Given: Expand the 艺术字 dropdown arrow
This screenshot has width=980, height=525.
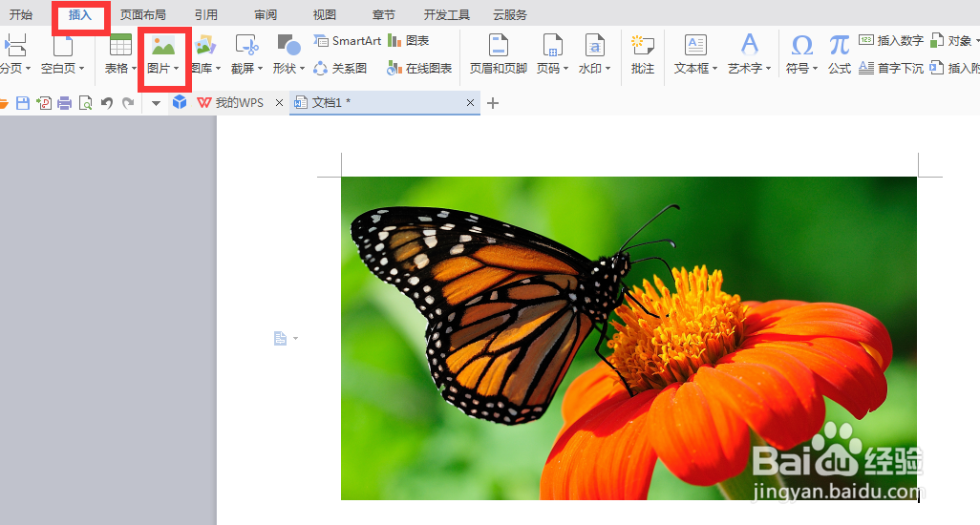Looking at the screenshot, I should 768,69.
